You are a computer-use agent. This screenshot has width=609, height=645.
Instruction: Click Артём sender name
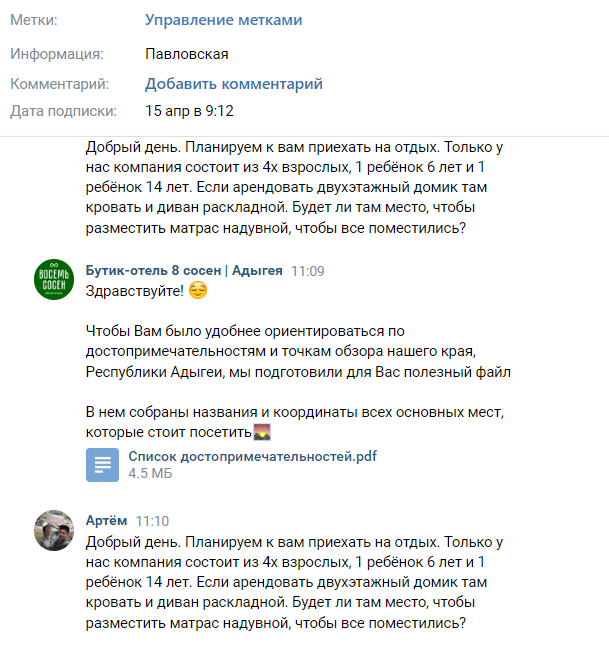106,520
